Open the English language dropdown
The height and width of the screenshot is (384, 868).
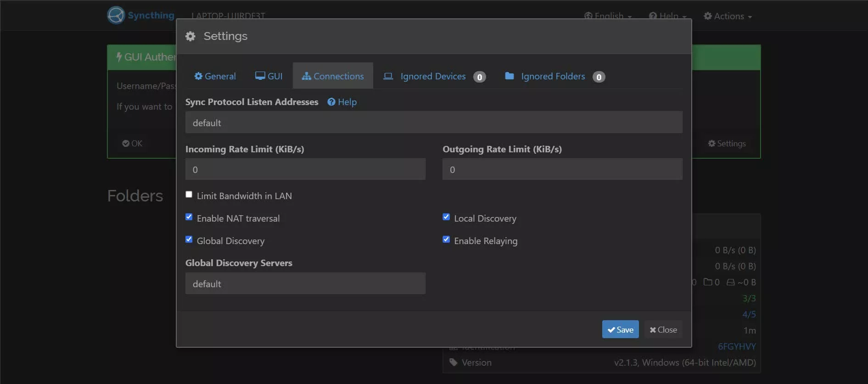pos(608,16)
